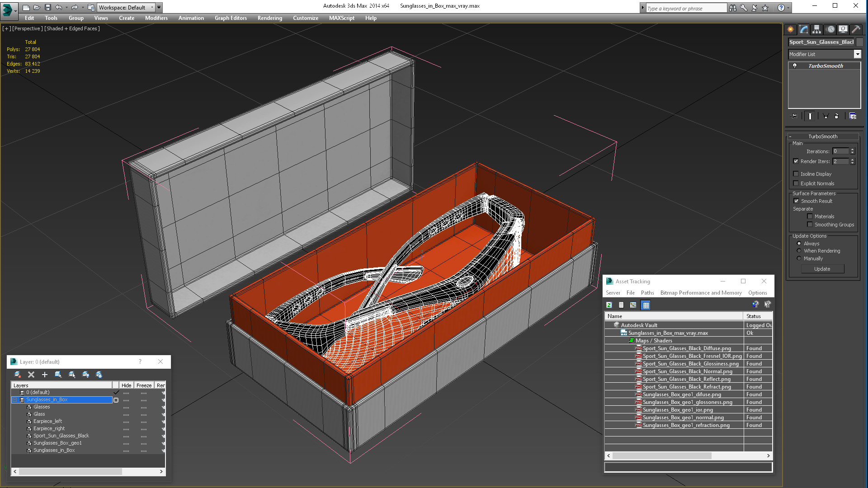This screenshot has height=488, width=868.
Task: Toggle TurboSmooth modifier lightbulb icon
Action: coord(795,66)
